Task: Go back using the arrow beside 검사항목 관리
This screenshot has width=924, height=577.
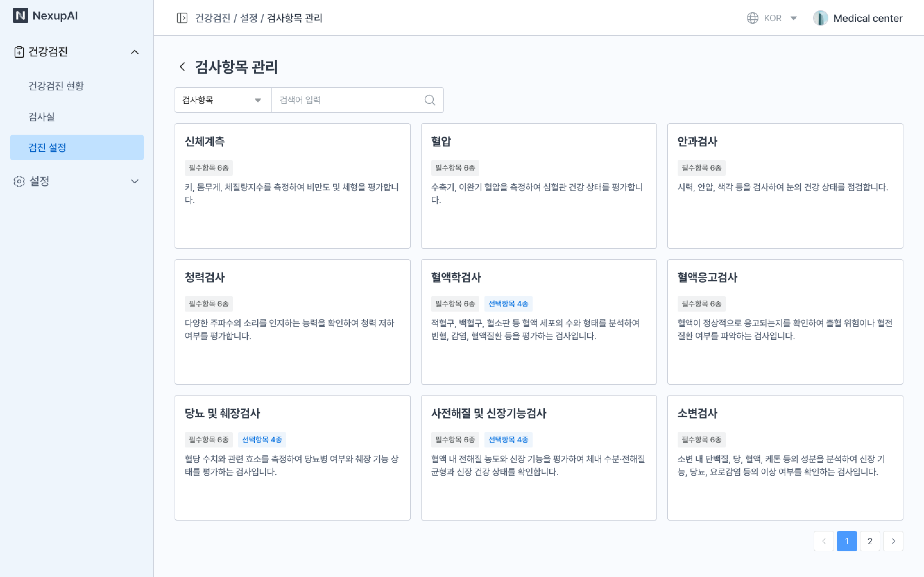Action: tap(183, 67)
